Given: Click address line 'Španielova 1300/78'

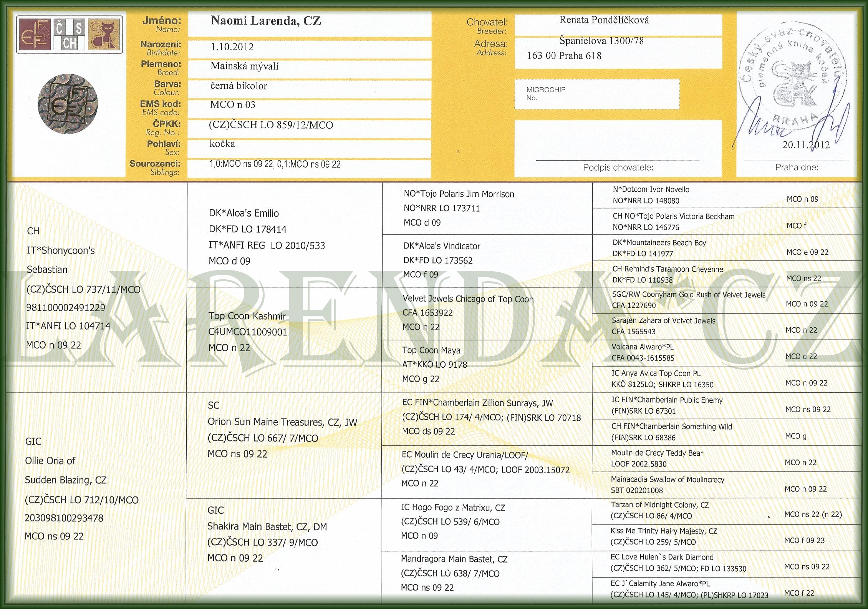Looking at the screenshot, I should [x=601, y=40].
